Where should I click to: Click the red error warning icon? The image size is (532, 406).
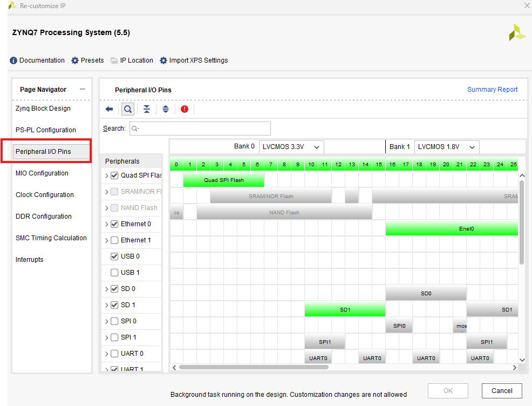185,109
